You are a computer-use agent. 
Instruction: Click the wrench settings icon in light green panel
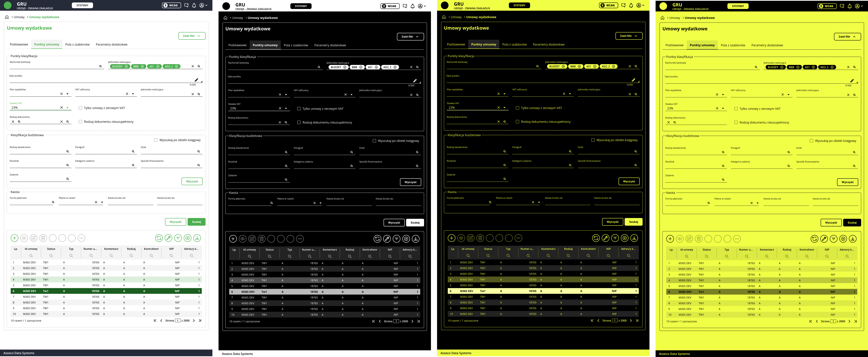168,238
